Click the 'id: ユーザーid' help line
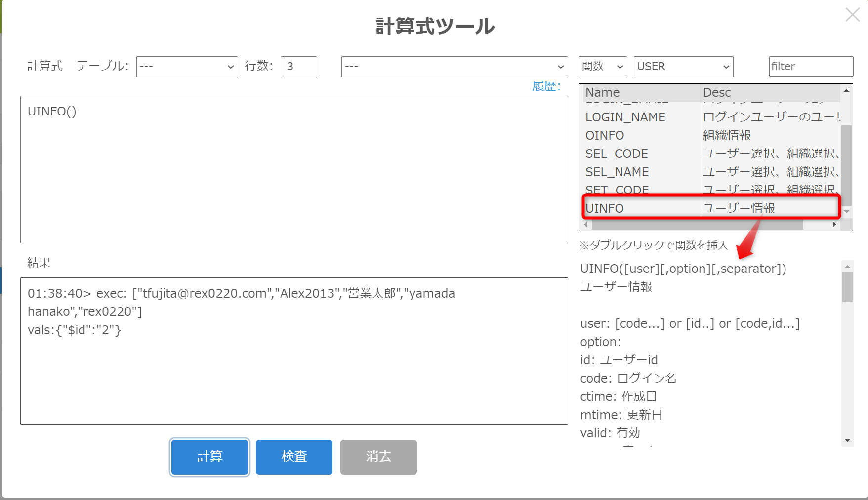868x500 pixels. tap(619, 360)
